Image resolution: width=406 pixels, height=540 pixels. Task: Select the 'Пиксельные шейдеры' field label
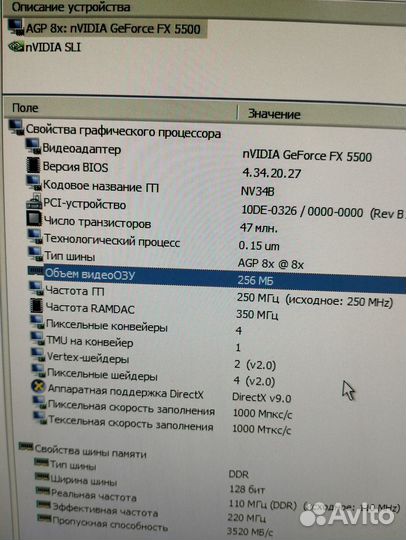point(102,374)
